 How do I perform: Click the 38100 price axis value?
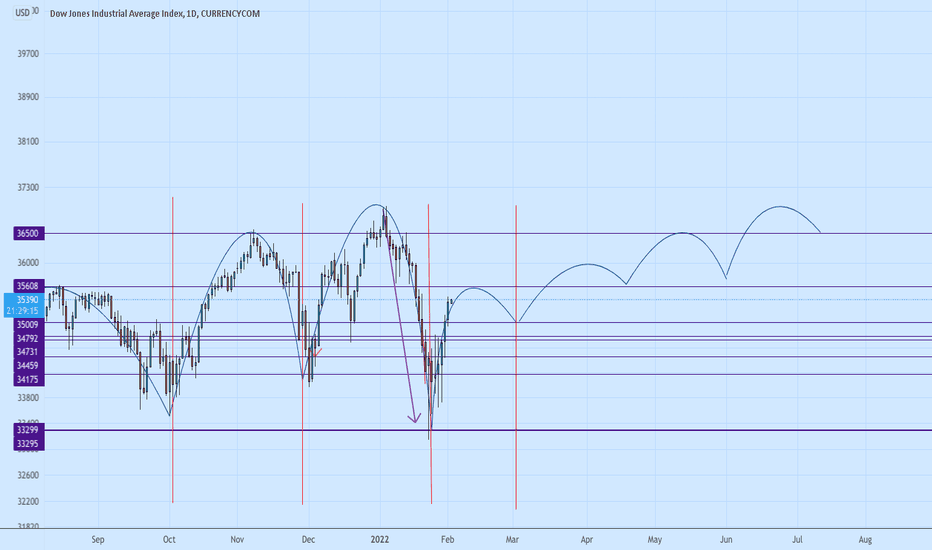tap(28, 142)
